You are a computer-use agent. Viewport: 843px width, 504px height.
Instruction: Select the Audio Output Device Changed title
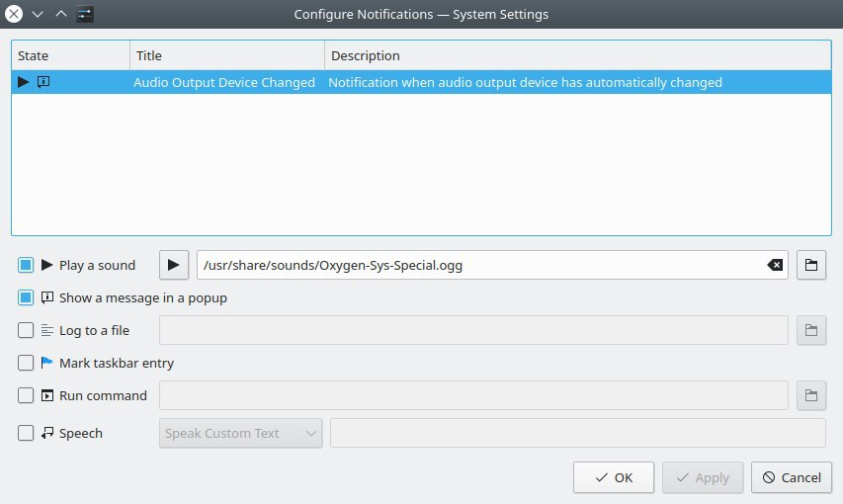pyautogui.click(x=224, y=82)
